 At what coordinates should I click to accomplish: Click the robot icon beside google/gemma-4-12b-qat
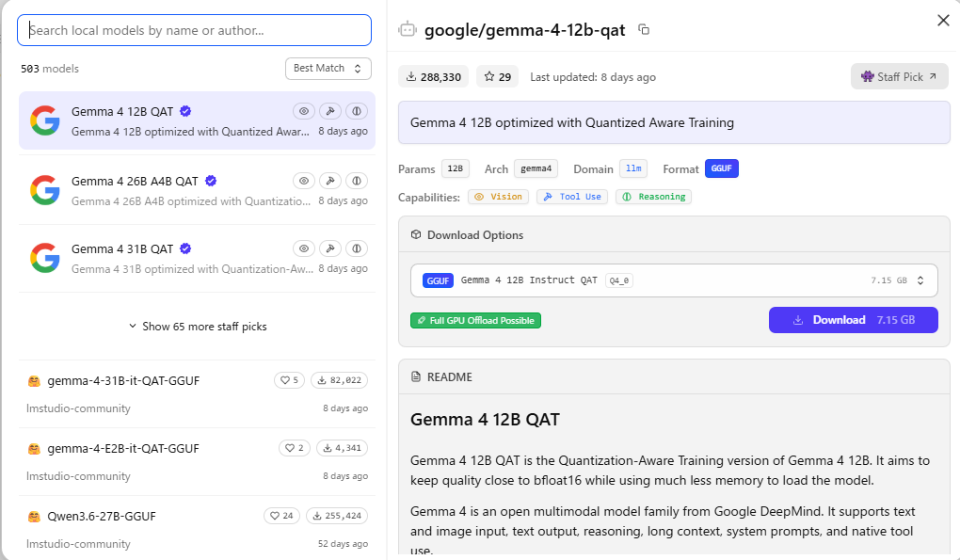[408, 29]
